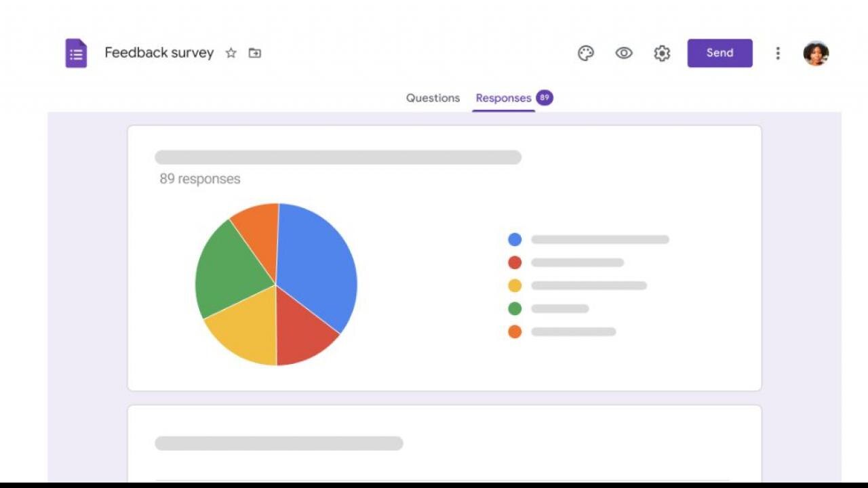Click the red legend dot
Screen dimensions: 868x488
tap(515, 262)
